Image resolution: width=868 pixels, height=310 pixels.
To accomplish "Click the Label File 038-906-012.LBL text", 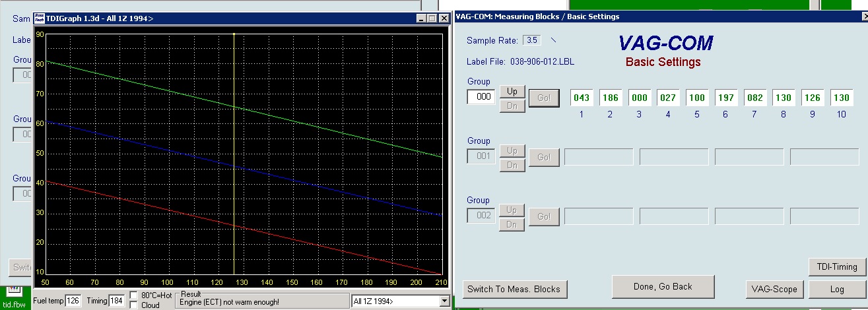I will pyautogui.click(x=542, y=61).
